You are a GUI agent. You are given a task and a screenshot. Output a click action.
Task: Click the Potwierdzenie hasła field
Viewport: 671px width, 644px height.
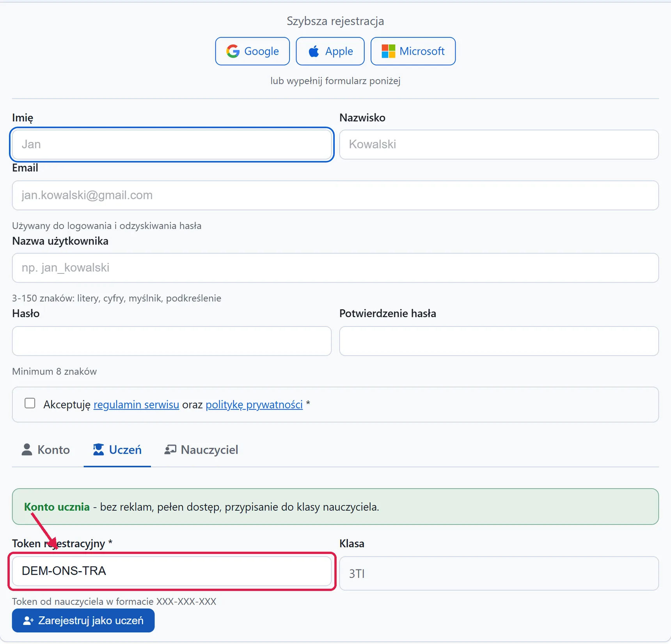click(x=499, y=341)
